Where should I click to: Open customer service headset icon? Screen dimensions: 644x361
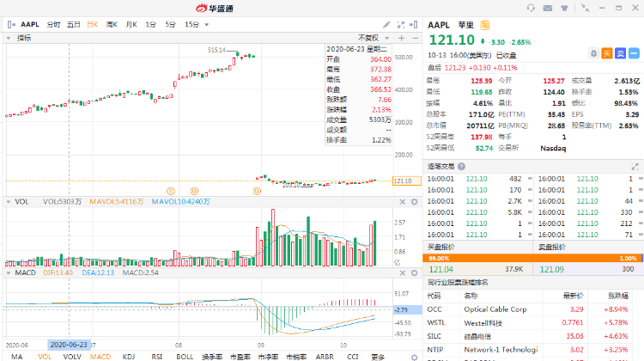[x=531, y=8]
